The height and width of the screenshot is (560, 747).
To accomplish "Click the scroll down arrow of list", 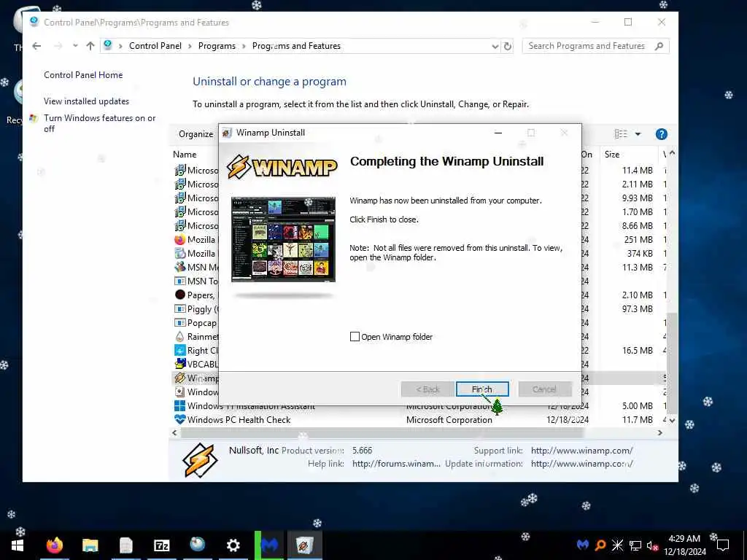I will click(672, 421).
